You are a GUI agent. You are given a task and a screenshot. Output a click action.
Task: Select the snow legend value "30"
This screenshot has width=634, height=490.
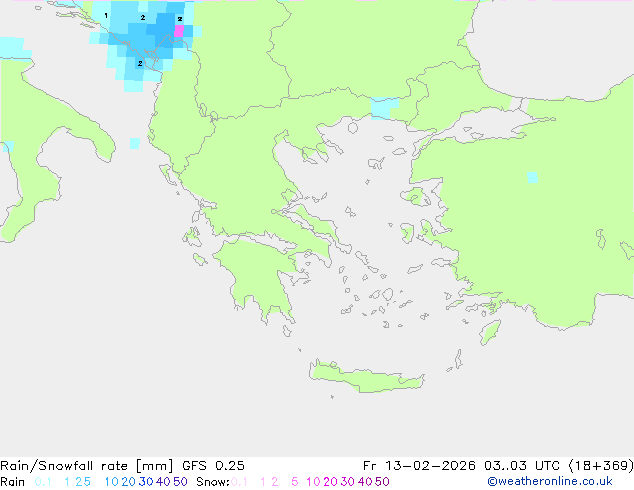348,482
